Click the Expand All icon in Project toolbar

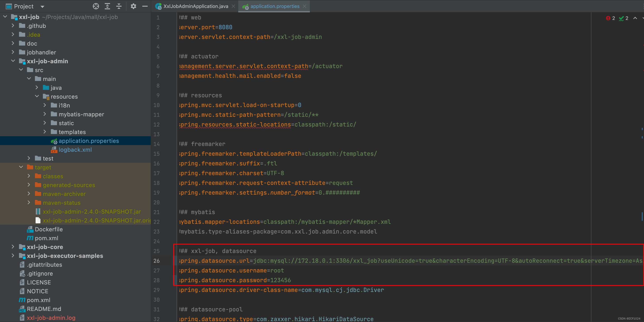pos(107,6)
